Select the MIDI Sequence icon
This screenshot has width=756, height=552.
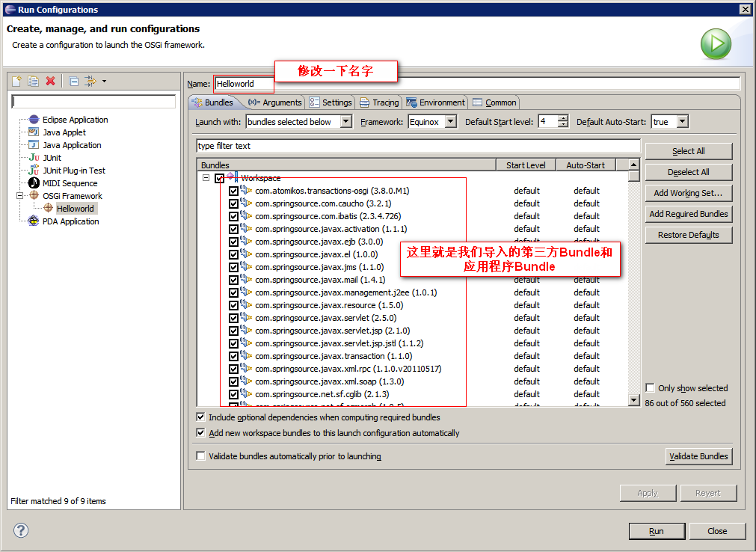(x=34, y=183)
